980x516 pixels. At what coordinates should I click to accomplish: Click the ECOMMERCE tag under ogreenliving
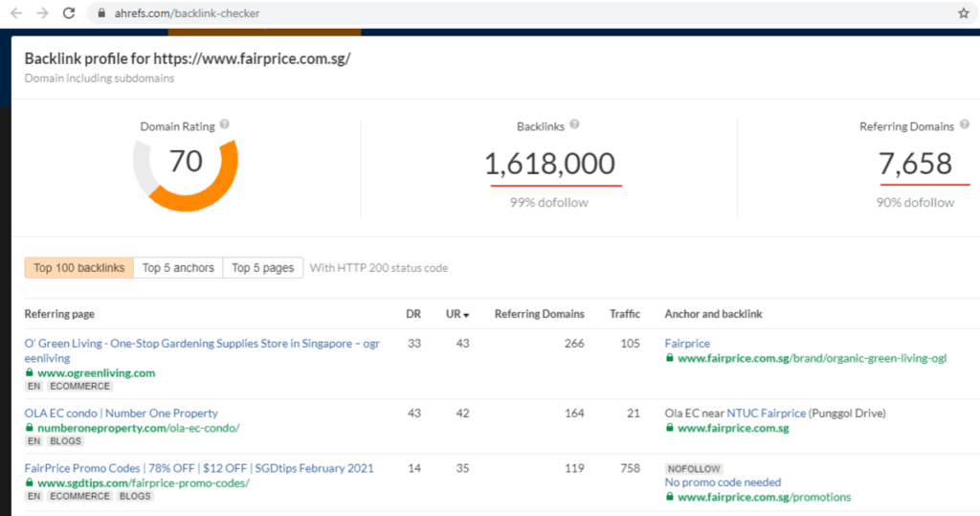(x=80, y=386)
